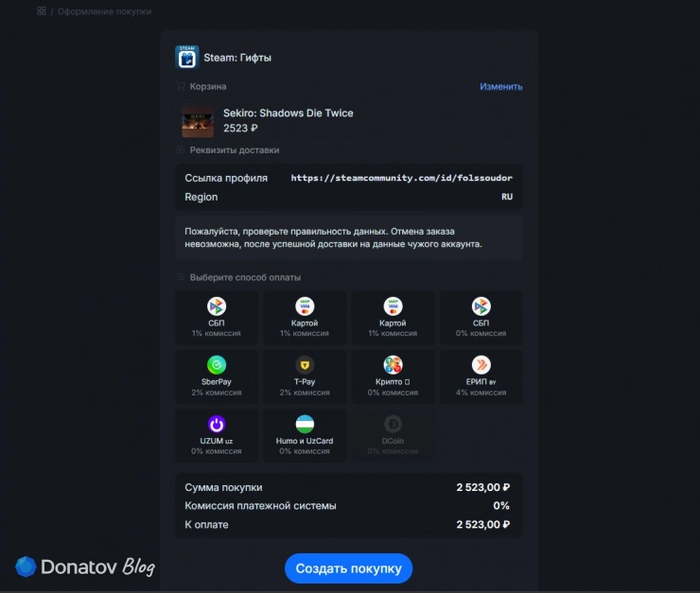The height and width of the screenshot is (593, 700).
Task: Pick the Крипто payment option
Action: point(393,376)
